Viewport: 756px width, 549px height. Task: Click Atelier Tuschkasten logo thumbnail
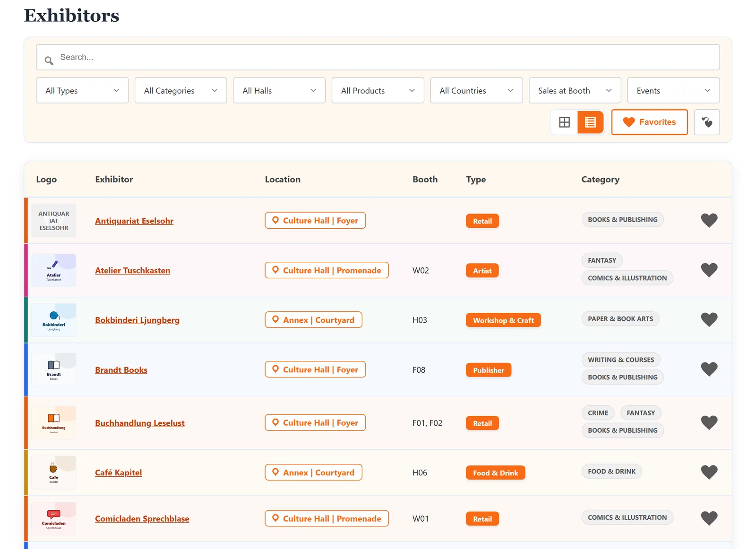pyautogui.click(x=54, y=270)
